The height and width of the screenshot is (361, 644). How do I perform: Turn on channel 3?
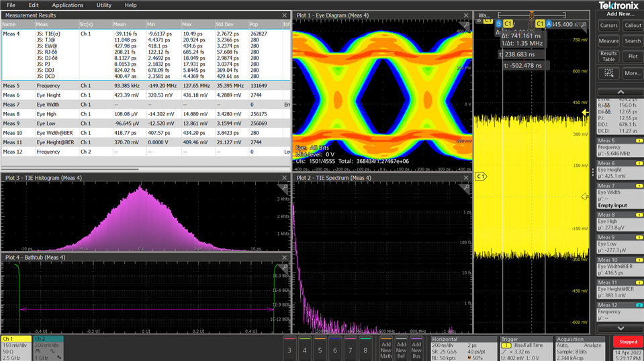(x=289, y=348)
